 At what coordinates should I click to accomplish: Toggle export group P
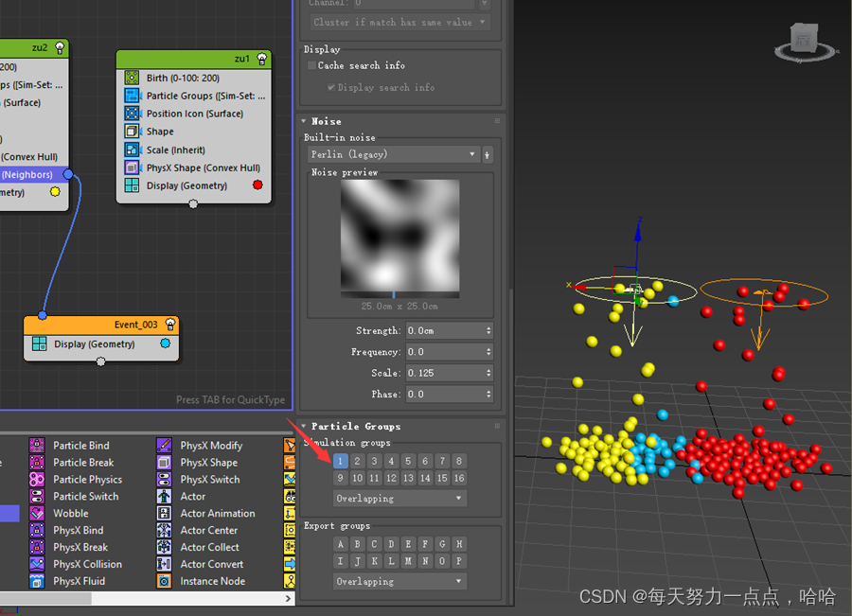tap(459, 561)
